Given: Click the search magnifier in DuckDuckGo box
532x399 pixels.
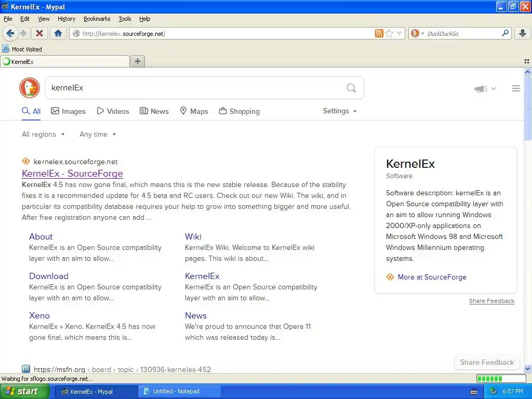Looking at the screenshot, I should pyautogui.click(x=351, y=88).
